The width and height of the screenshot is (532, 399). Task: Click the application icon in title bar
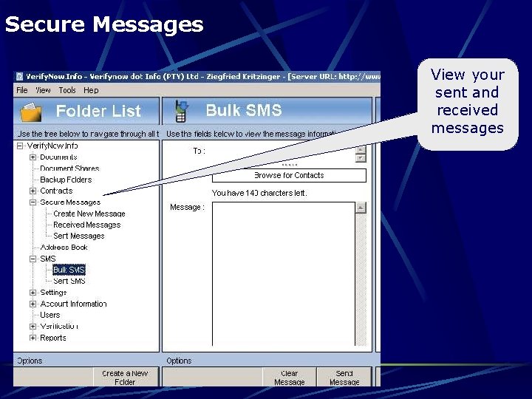click(20, 76)
